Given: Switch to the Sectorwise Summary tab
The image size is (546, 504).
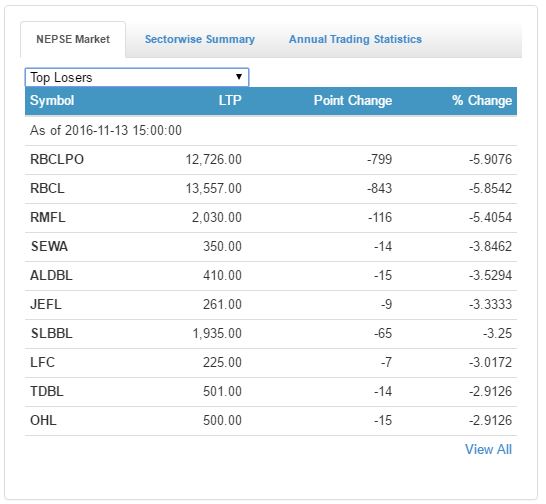Looking at the screenshot, I should click(200, 39).
